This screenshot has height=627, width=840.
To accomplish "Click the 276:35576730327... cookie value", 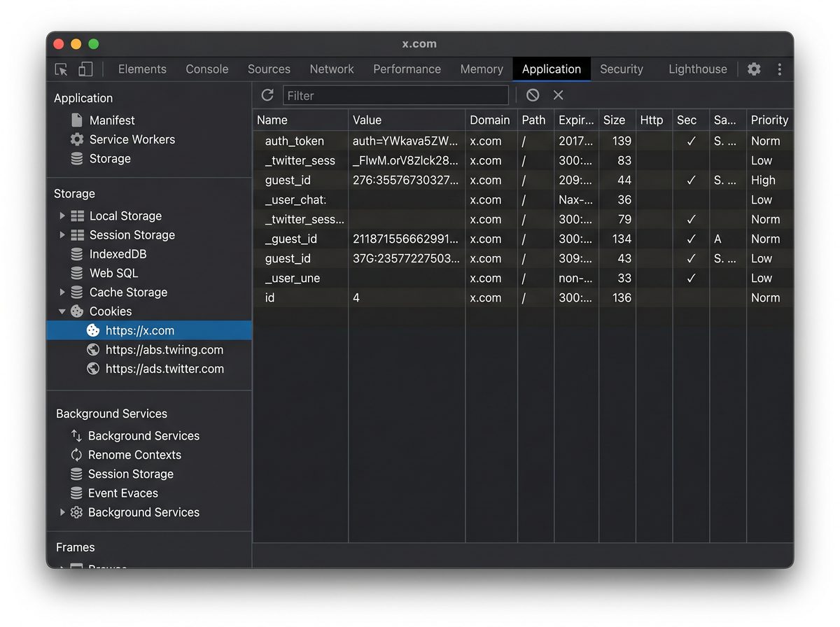I will point(406,181).
